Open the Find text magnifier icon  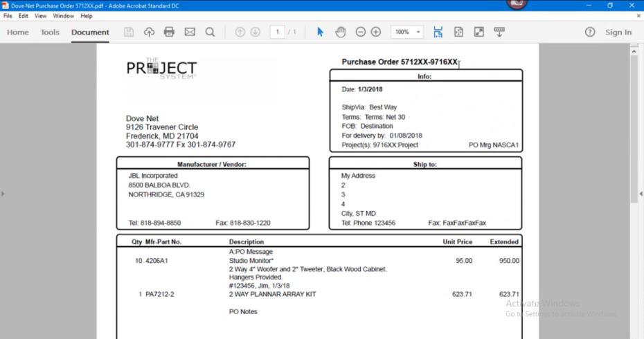point(210,32)
